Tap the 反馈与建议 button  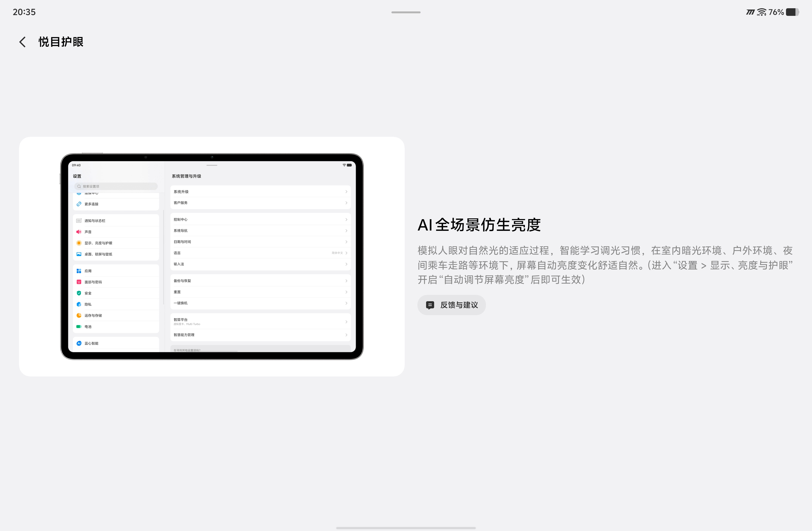pos(451,305)
